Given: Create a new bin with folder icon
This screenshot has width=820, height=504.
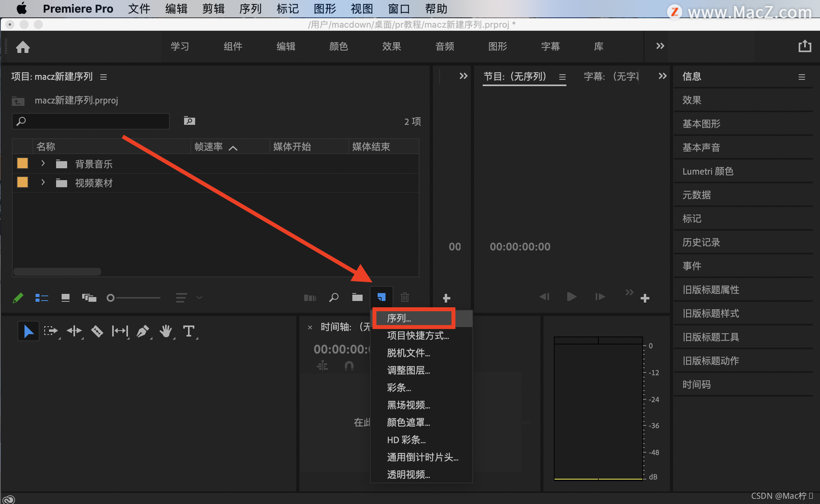Looking at the screenshot, I should [x=357, y=297].
